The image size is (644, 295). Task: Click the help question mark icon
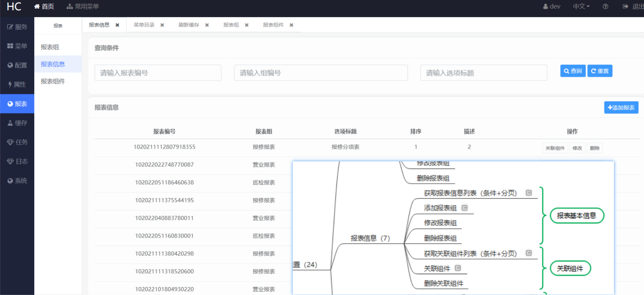coord(606,6)
